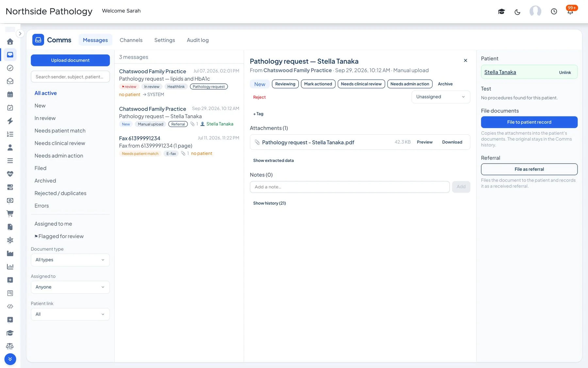Expand Show history (21)

click(269, 203)
